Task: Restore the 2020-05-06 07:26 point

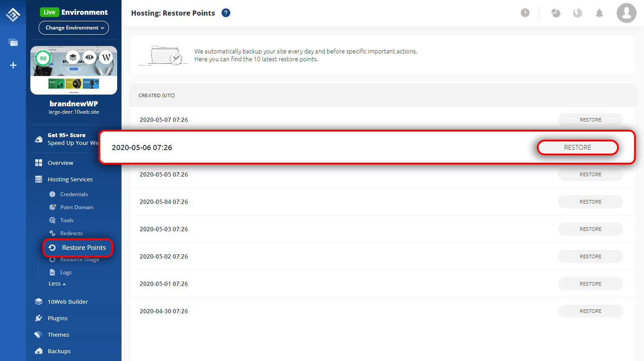Action: click(578, 148)
